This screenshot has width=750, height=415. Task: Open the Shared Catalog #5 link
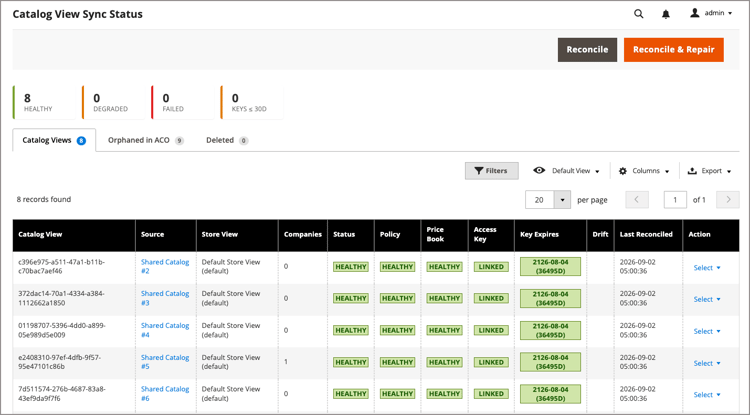click(x=165, y=362)
